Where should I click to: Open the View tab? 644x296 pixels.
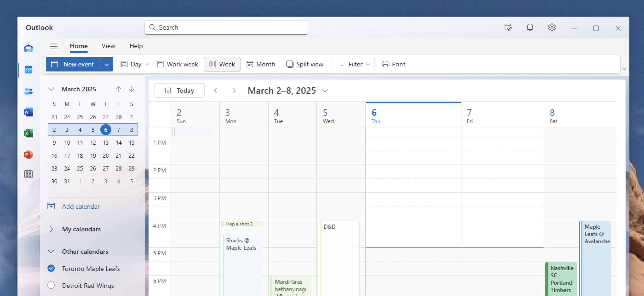tap(108, 46)
